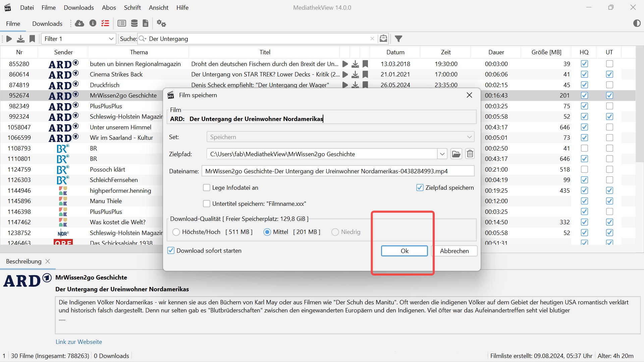The image size is (644, 362).
Task: Download the Cinema Strikes Back row film
Action: (x=355, y=74)
